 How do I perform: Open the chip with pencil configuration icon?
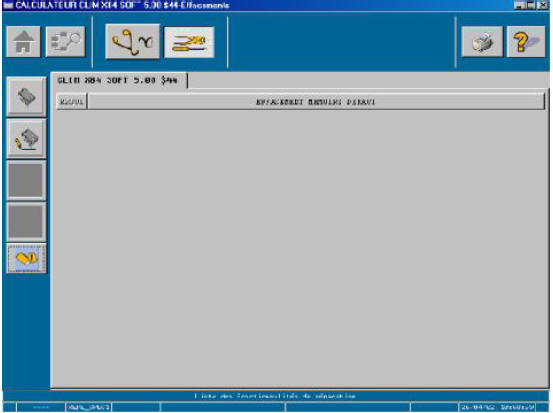[x=26, y=139]
